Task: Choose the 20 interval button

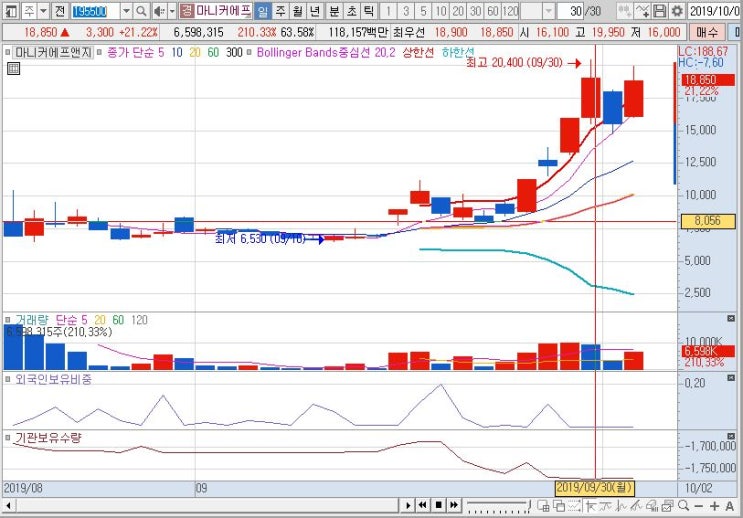Action: pyautogui.click(x=458, y=11)
